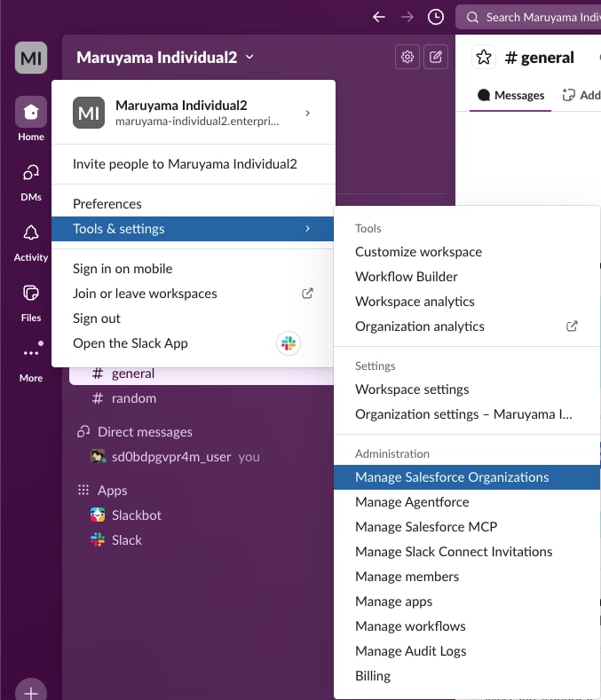601x700 pixels.
Task: Expand the Maruyama Individual2 chevron in menu
Action: pyautogui.click(x=307, y=113)
